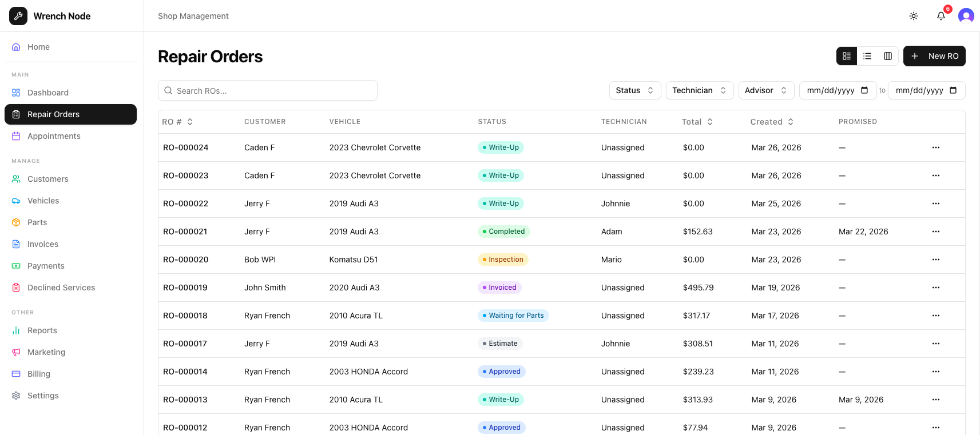Switch to the column board view
This screenshot has height=435, width=980.
(888, 56)
